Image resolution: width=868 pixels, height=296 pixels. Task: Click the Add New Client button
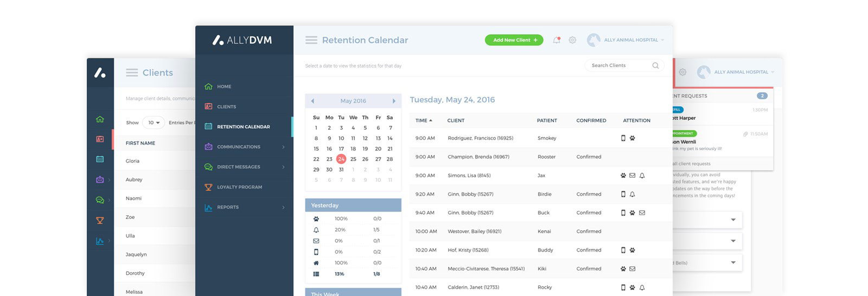[514, 40]
